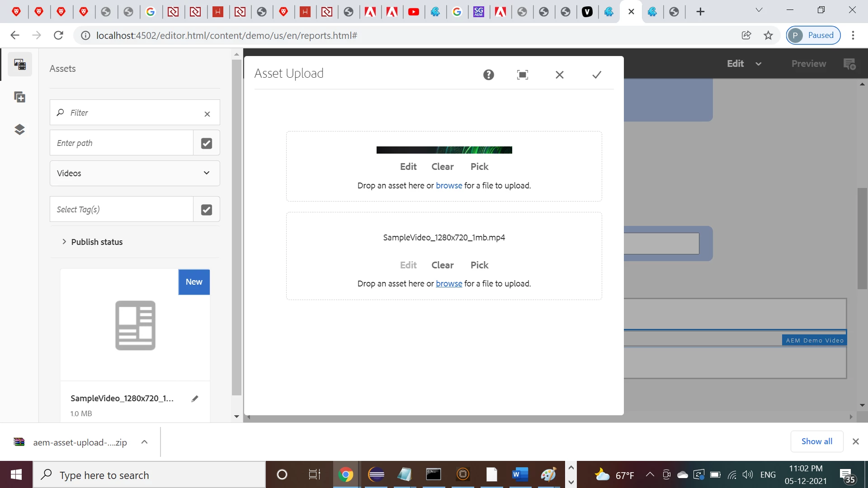This screenshot has height=488, width=868.
Task: Toggle fullscreen mode of the dialog
Action: pos(522,75)
